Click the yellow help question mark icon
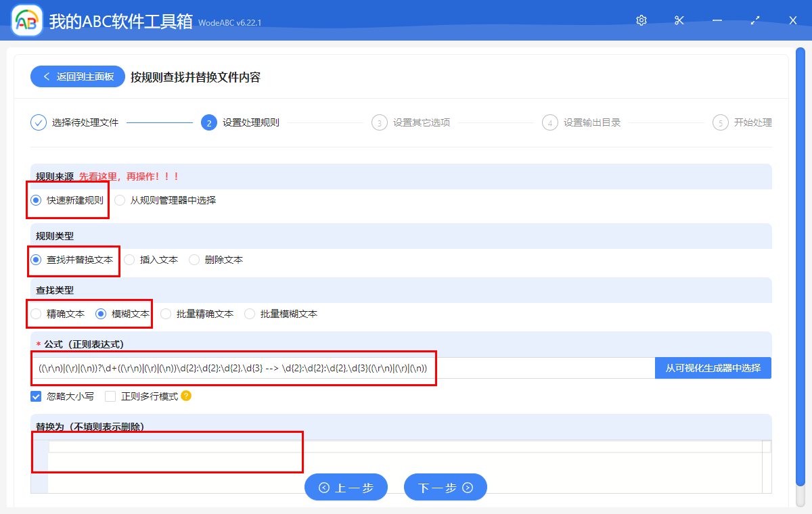Screen dimensions: 812x514 click(186, 396)
